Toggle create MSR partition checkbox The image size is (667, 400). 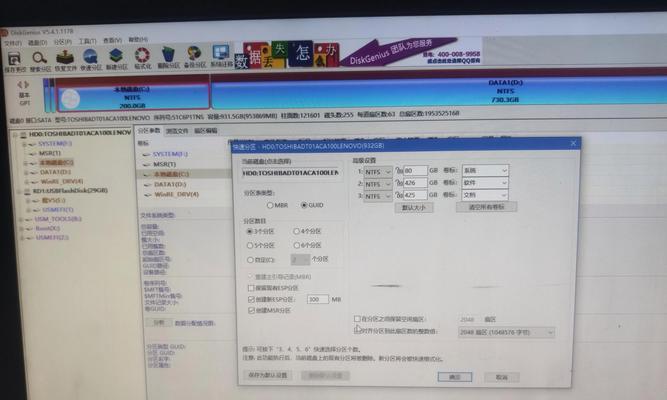pos(251,311)
